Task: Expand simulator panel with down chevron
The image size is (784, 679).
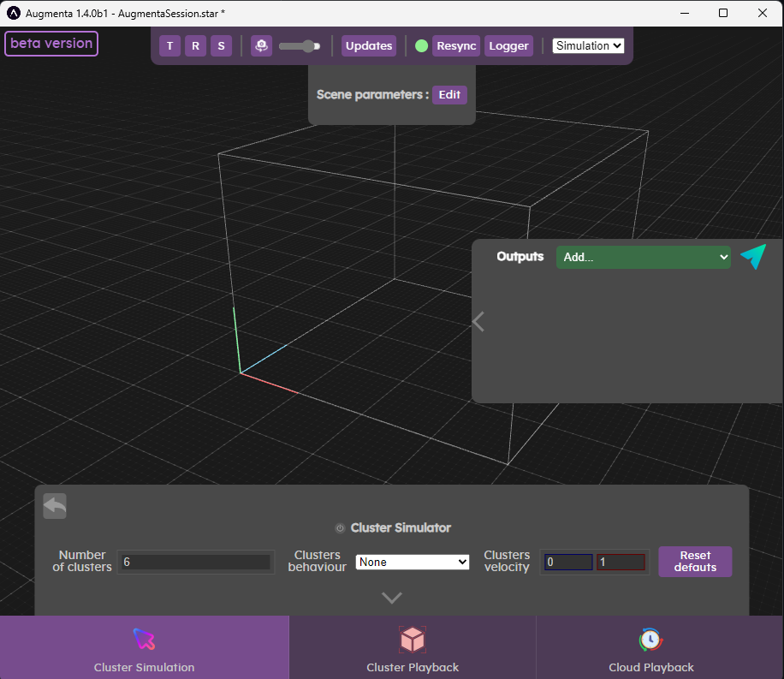Action: click(x=391, y=598)
